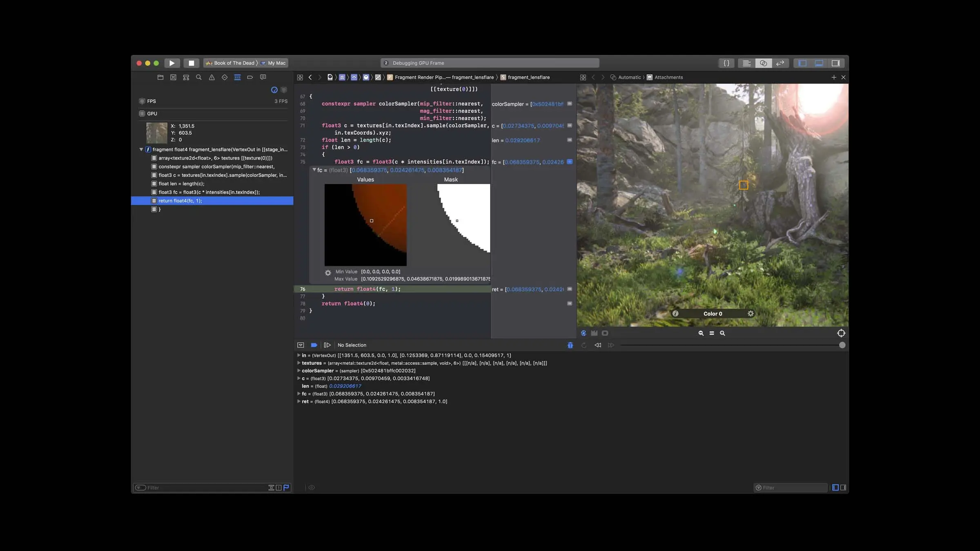Viewport: 980px width, 551px height.
Task: Open the debug navigator icon
Action: (x=237, y=77)
